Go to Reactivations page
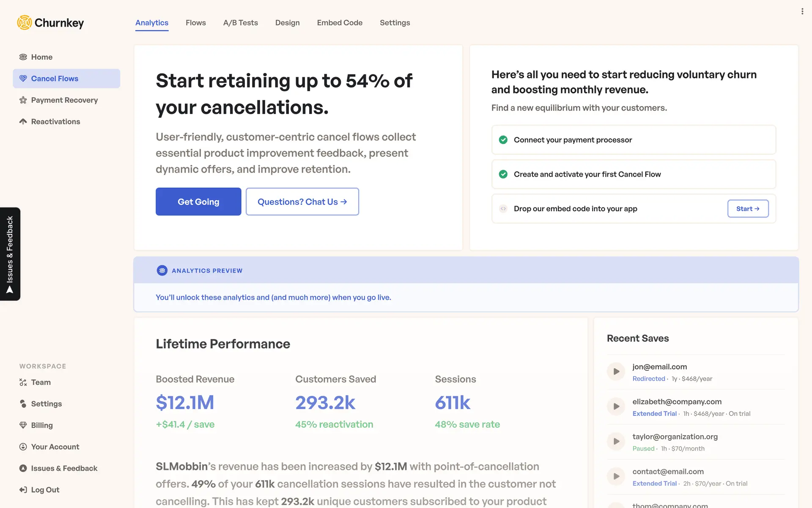The image size is (812, 508). point(55,122)
